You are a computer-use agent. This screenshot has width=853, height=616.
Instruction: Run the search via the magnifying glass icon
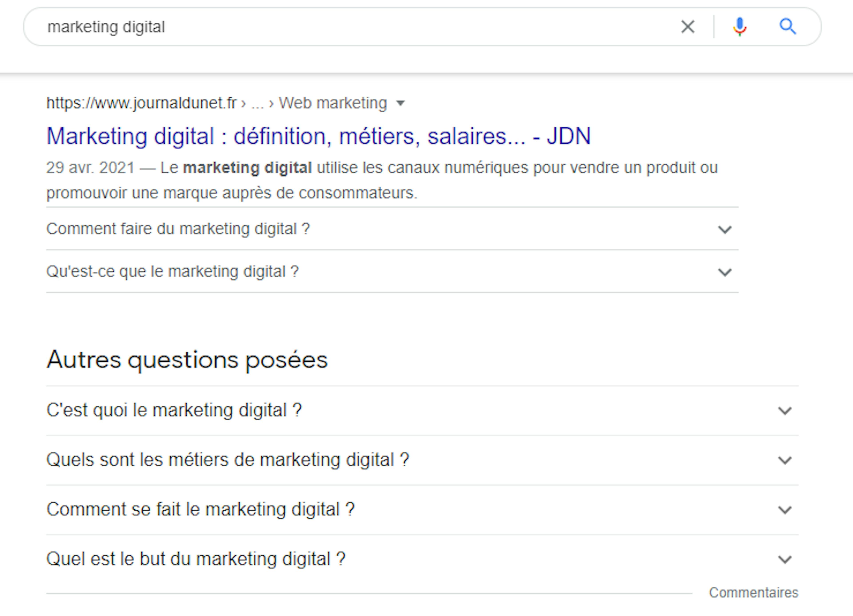pyautogui.click(x=788, y=26)
